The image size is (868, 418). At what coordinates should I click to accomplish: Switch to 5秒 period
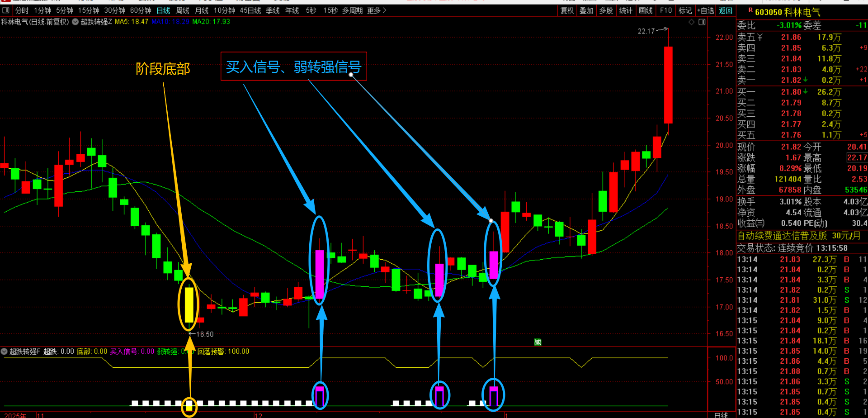(x=311, y=10)
